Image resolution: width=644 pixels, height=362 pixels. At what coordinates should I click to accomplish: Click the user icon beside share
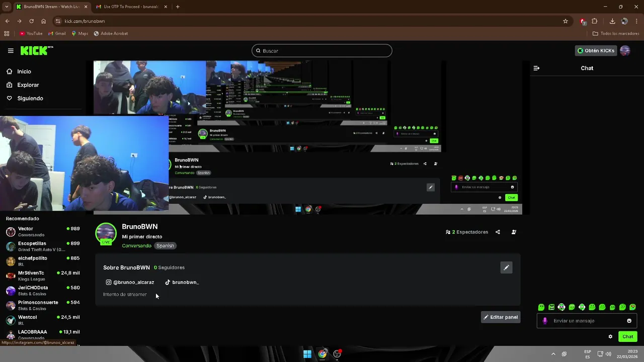514,232
